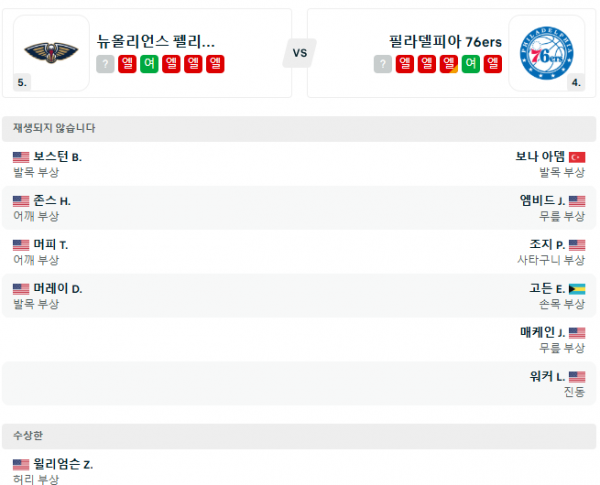Click the US flag beside 워커 L.
The image size is (600, 485).
577,377
